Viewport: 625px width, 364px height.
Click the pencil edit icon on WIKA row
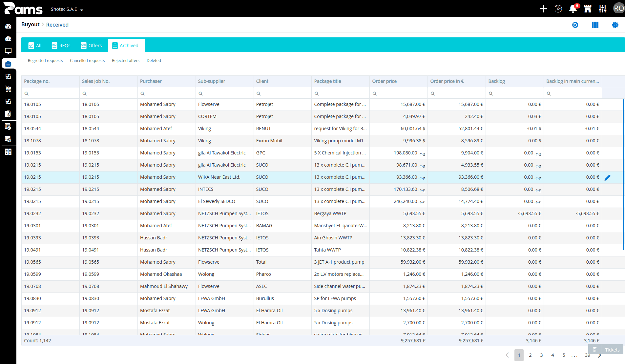tap(608, 177)
